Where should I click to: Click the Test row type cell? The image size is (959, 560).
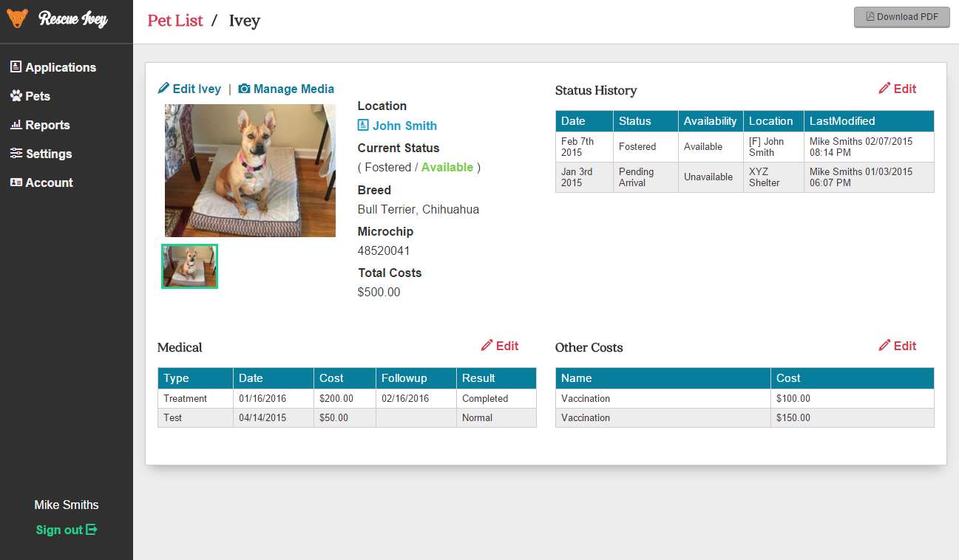point(195,417)
